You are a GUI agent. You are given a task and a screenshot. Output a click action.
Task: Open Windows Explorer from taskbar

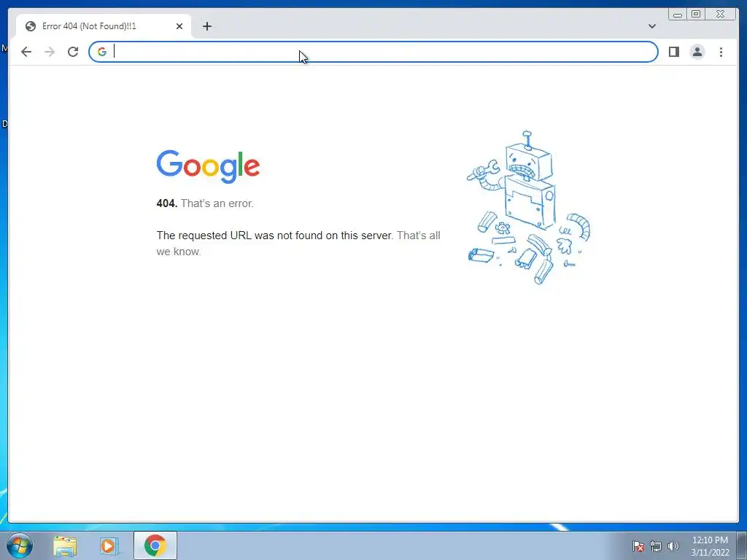(65, 545)
